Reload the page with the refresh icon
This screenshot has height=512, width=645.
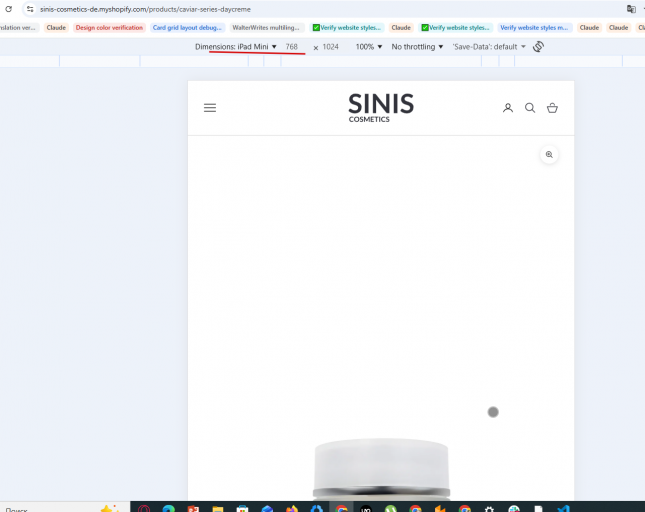[9, 9]
